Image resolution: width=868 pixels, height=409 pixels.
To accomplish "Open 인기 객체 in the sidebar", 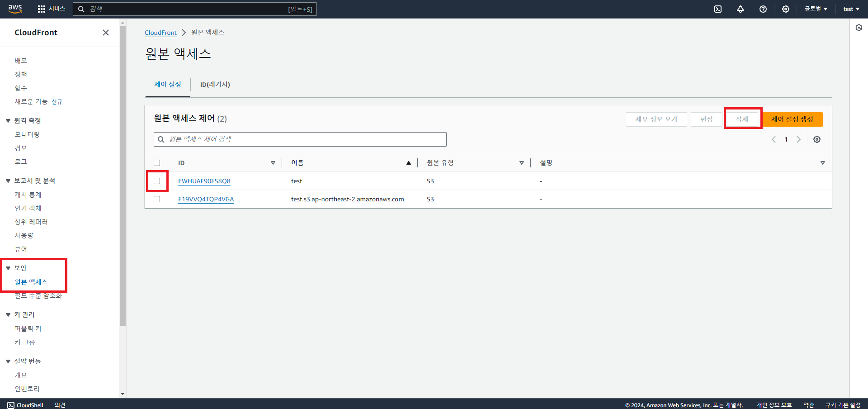I will 28,208.
